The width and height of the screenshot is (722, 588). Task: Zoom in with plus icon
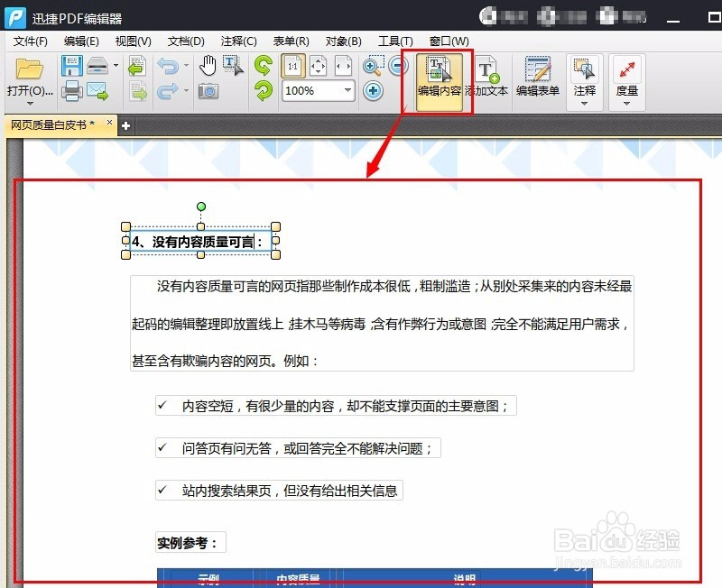tap(373, 91)
